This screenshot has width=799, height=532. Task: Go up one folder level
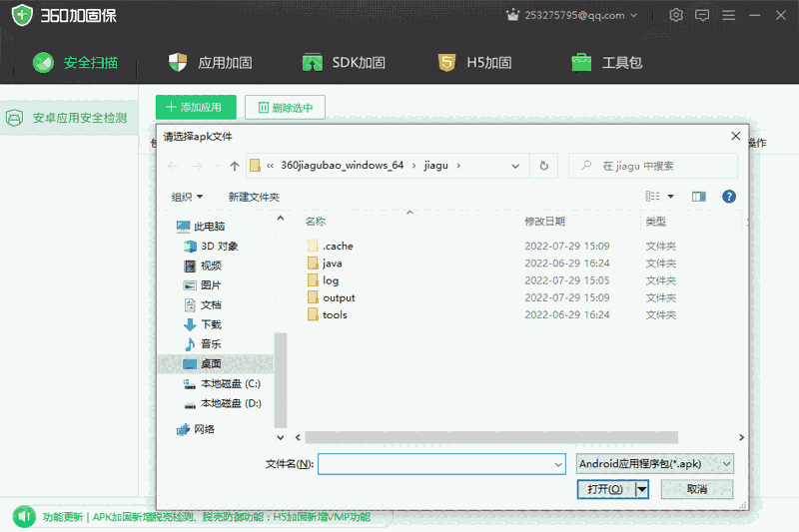[235, 166]
